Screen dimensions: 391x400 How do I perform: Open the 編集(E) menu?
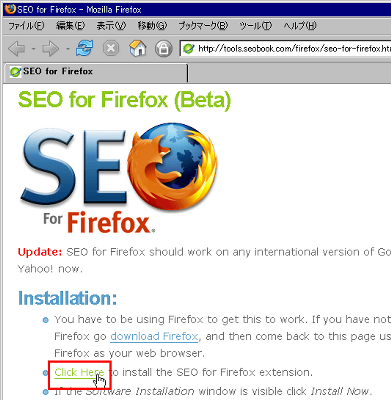(x=70, y=26)
